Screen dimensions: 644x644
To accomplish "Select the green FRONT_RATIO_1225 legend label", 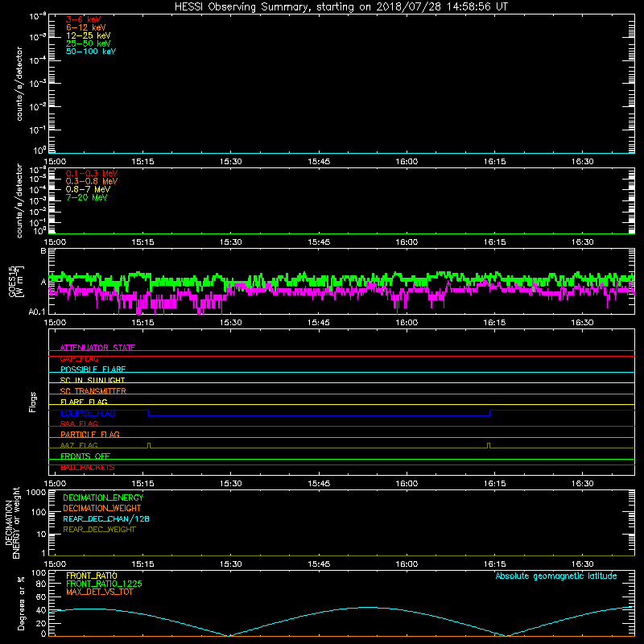I will click(x=104, y=584).
